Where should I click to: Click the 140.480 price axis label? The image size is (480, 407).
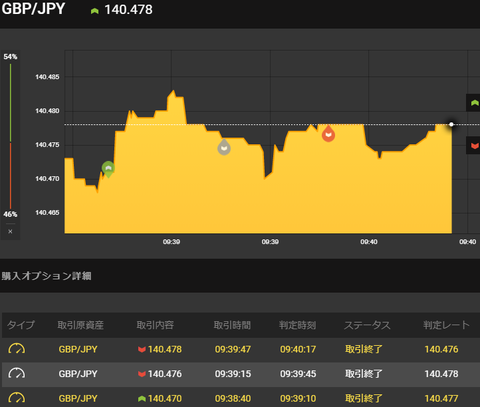(47, 111)
